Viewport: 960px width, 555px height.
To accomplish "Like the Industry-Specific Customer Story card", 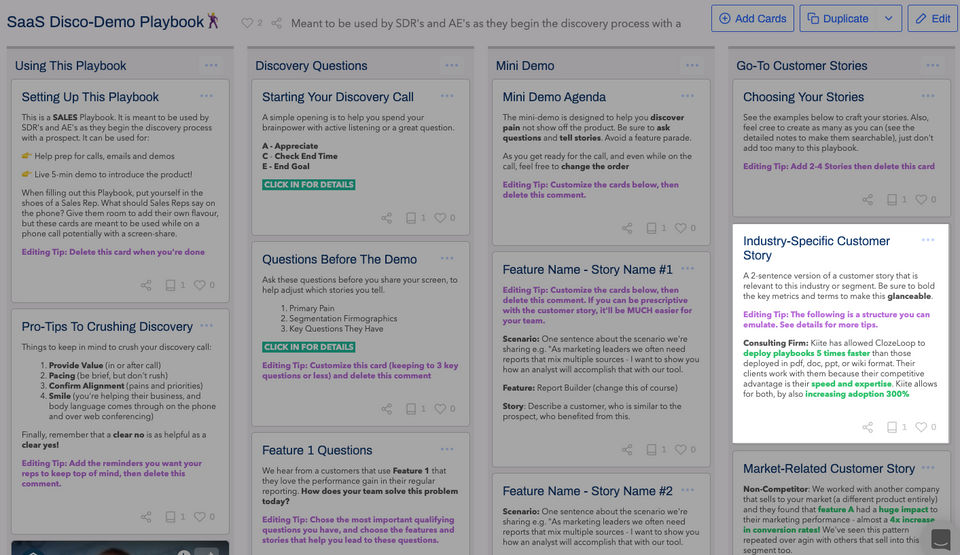I will [921, 427].
